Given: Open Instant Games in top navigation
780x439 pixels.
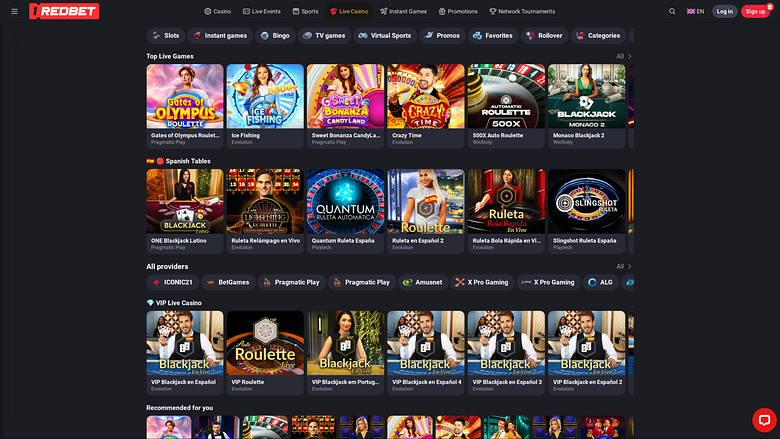Looking at the screenshot, I should (x=403, y=11).
